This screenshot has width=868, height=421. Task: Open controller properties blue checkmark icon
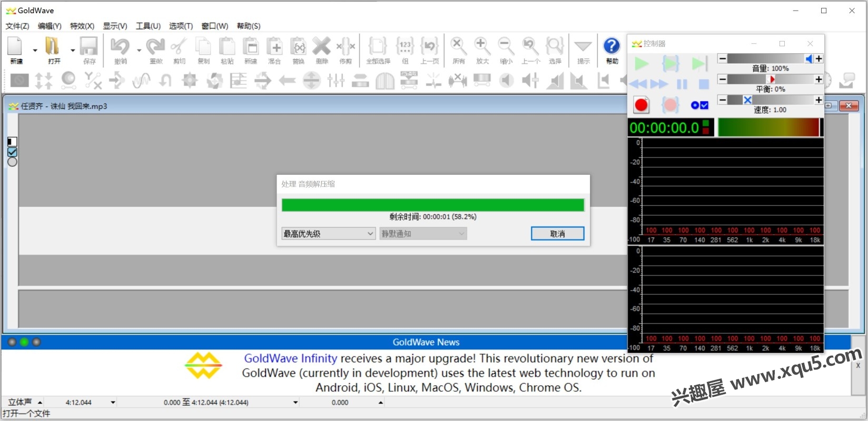click(x=699, y=105)
